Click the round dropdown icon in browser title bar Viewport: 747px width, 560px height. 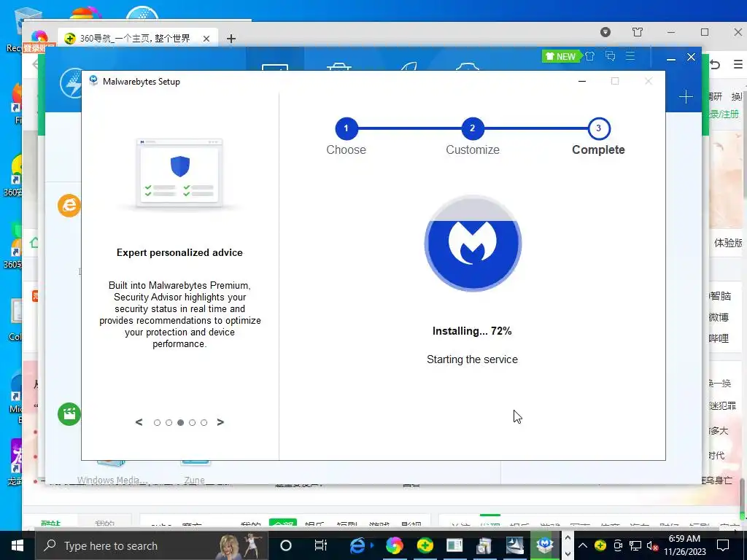(605, 32)
